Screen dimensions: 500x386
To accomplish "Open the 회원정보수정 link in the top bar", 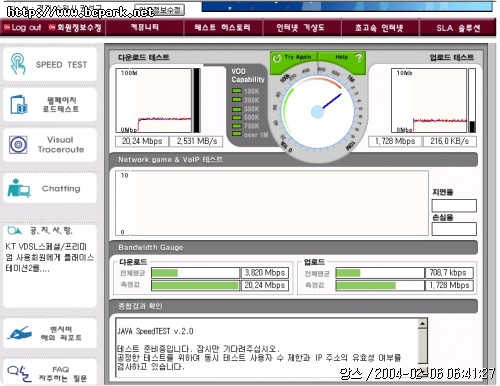I will 75,28.
